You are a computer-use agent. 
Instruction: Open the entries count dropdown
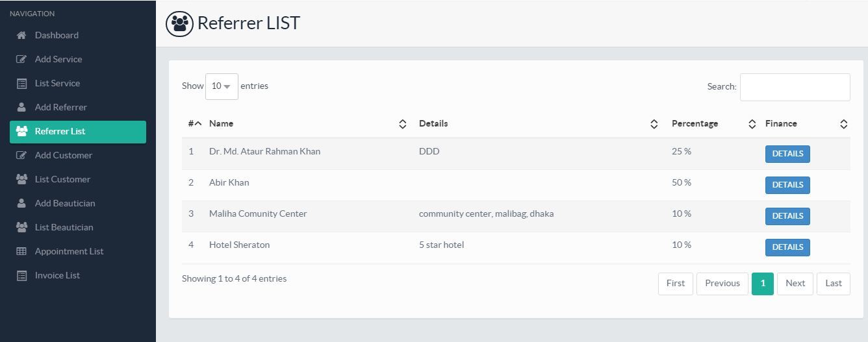point(222,86)
